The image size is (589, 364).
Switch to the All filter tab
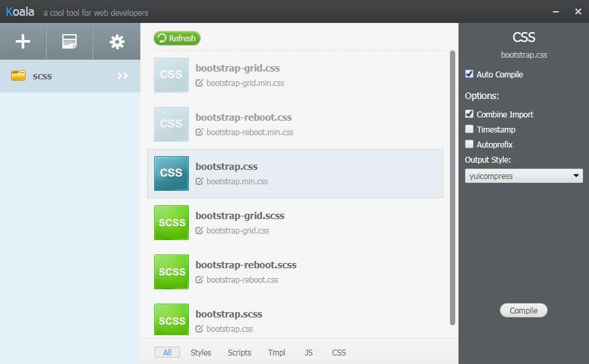point(167,352)
